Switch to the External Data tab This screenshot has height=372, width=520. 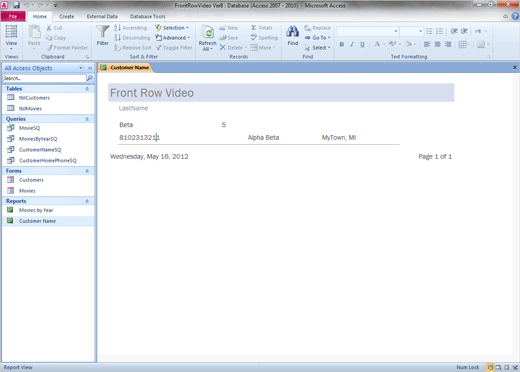[102, 16]
